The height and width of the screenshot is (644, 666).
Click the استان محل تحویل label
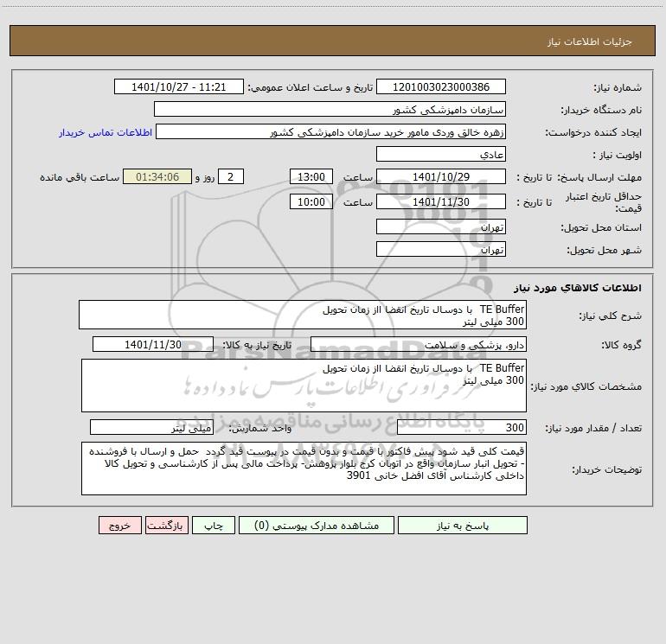(x=601, y=227)
